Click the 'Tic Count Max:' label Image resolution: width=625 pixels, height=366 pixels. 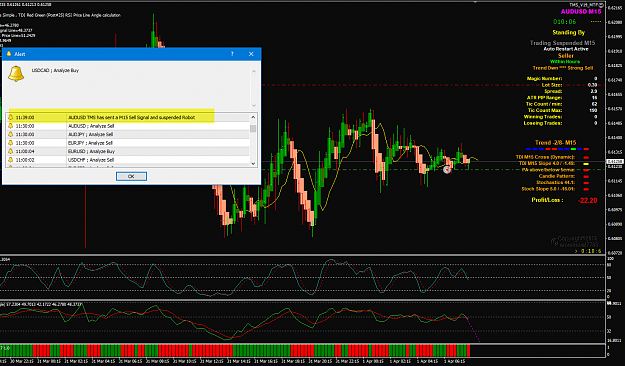pyautogui.click(x=545, y=110)
